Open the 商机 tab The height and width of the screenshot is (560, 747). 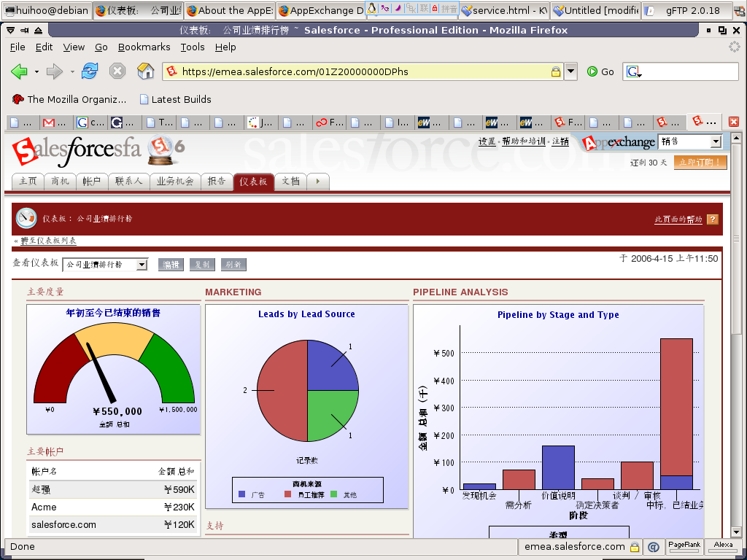(60, 182)
